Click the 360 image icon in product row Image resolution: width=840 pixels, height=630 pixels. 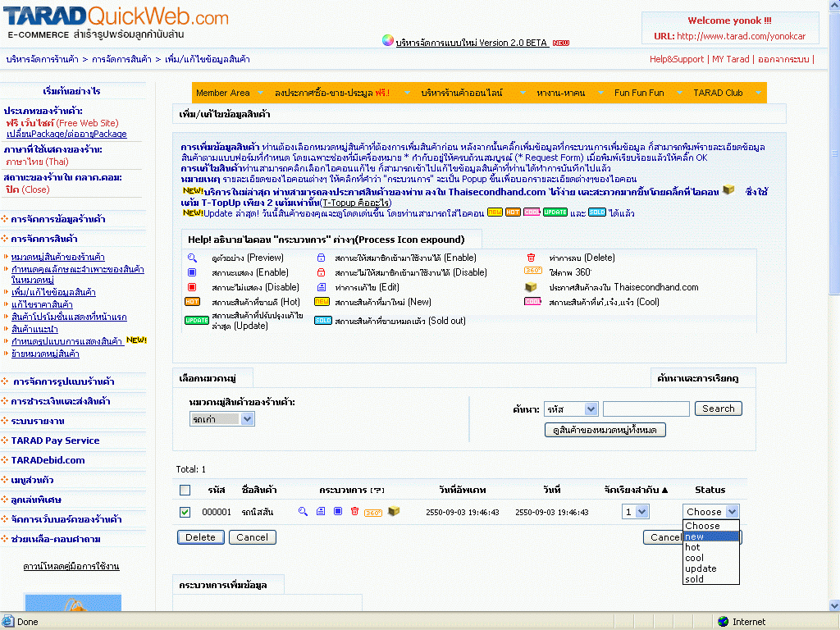[372, 512]
